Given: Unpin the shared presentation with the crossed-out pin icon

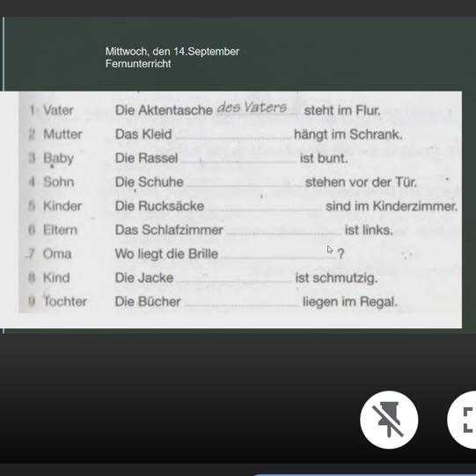Looking at the screenshot, I should point(389,420).
